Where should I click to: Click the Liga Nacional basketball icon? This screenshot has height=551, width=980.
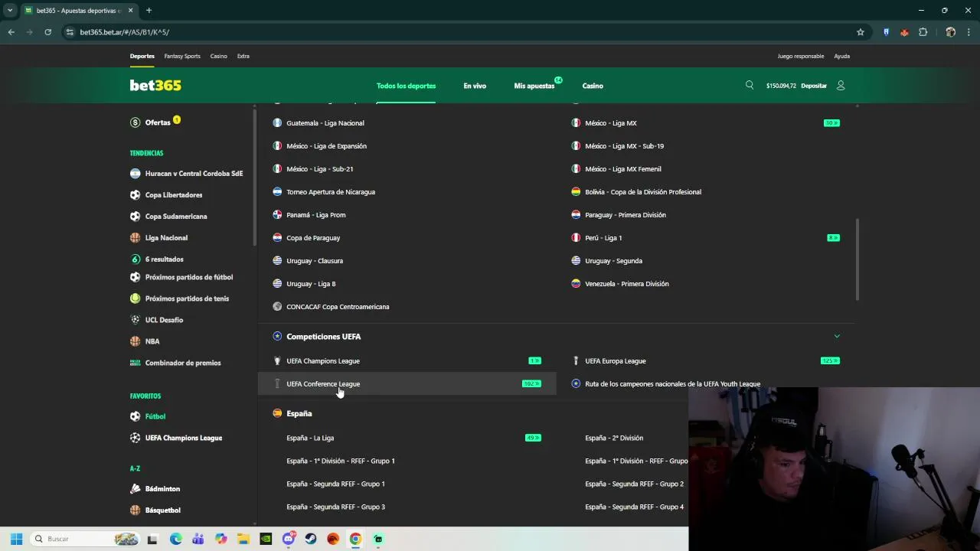click(136, 238)
